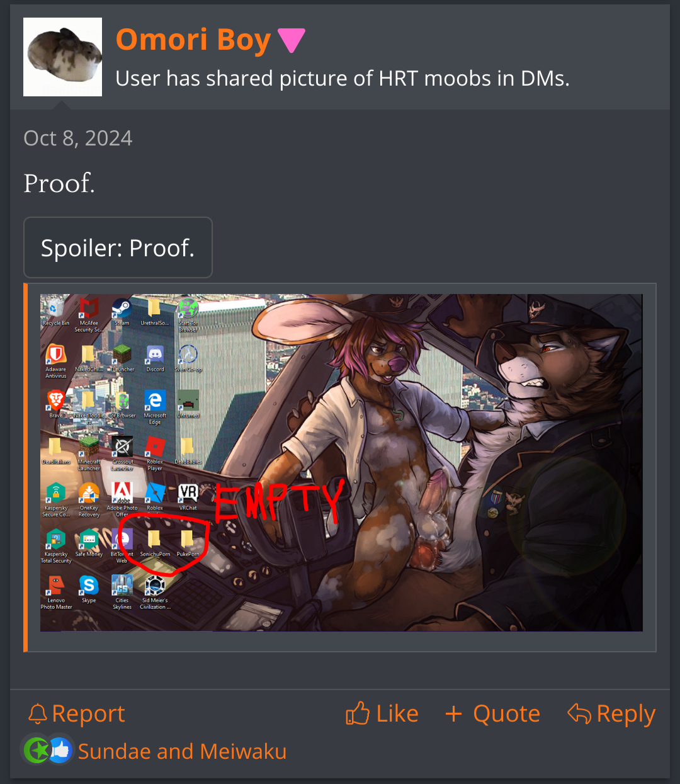Click the pink triangle badge beside the username
680x784 pixels.
[x=292, y=40]
